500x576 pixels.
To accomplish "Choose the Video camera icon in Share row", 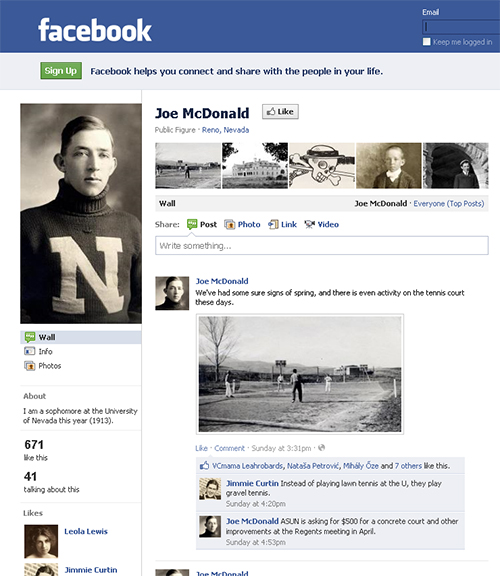I will pos(309,224).
